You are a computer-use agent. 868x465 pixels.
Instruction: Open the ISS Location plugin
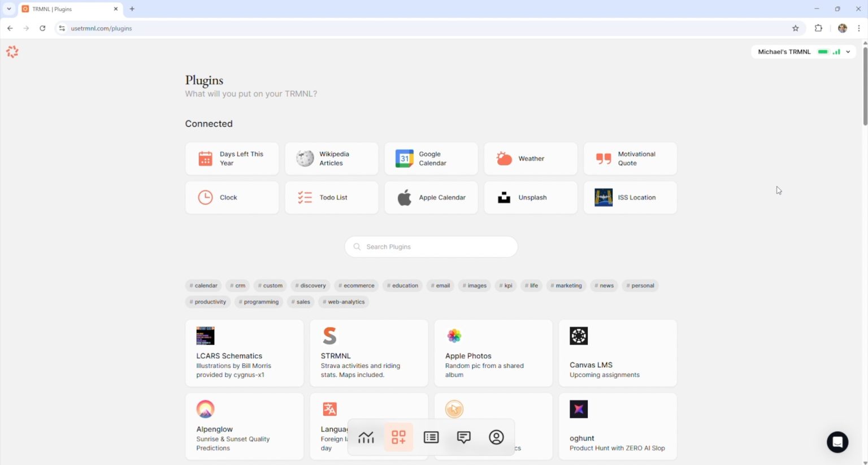[x=630, y=198]
